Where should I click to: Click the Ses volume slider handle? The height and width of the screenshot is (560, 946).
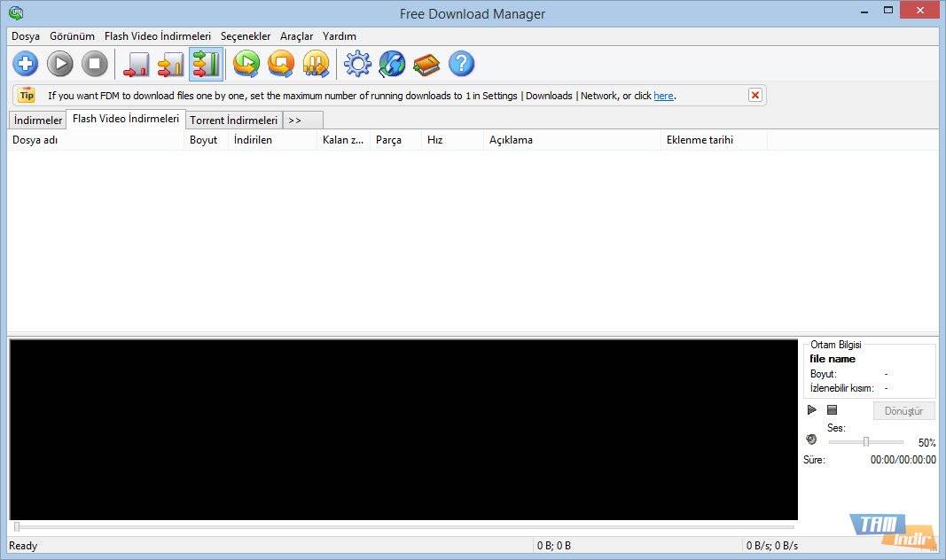(x=866, y=441)
